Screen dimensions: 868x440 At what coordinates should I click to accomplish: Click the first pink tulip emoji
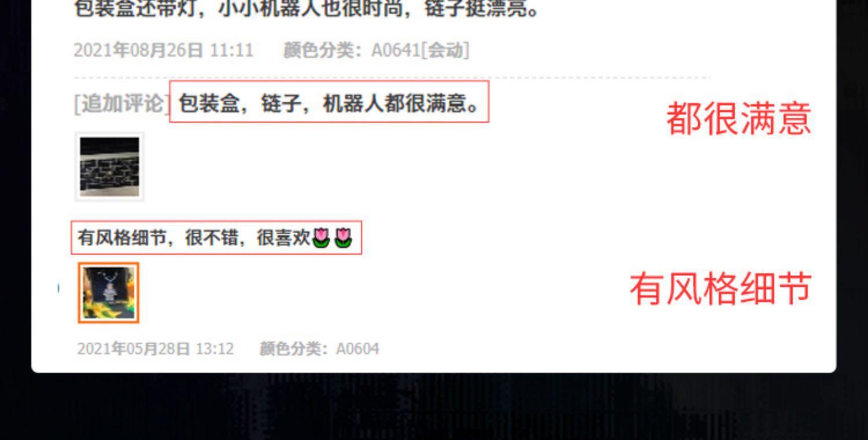pyautogui.click(x=321, y=237)
